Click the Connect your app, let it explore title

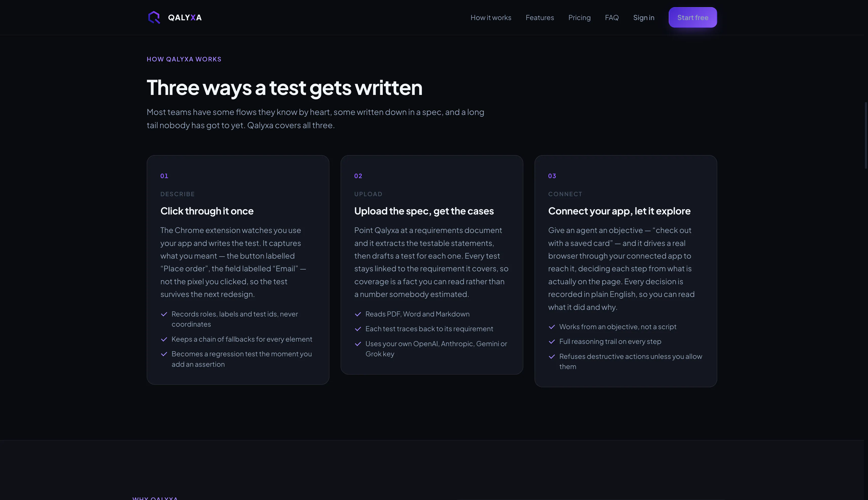[x=619, y=211]
